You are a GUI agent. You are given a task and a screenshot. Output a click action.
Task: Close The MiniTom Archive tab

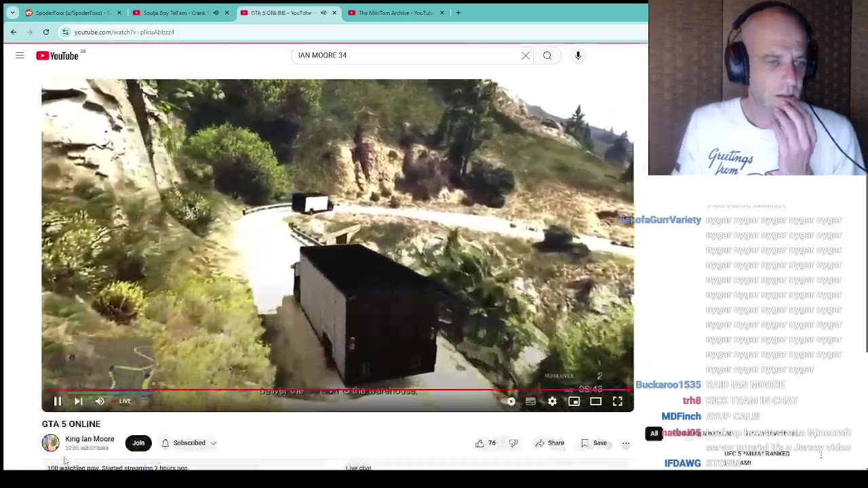tap(442, 12)
